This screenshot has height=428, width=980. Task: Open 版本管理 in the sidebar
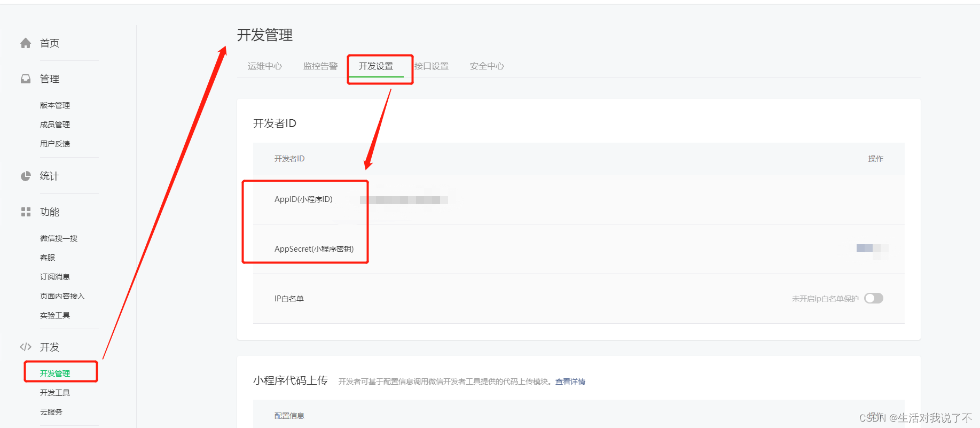[x=55, y=105]
